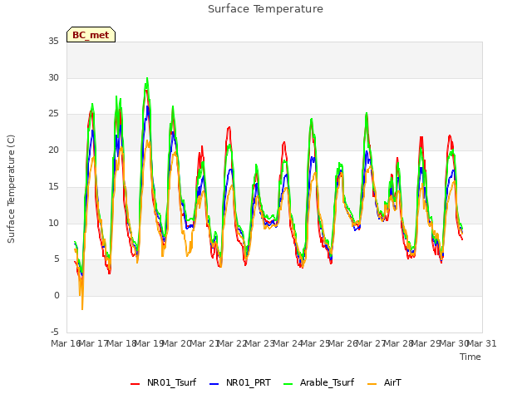Screen dimensions: 532x399
Task: Click the orange AirT legend swatch
Action: point(372,384)
